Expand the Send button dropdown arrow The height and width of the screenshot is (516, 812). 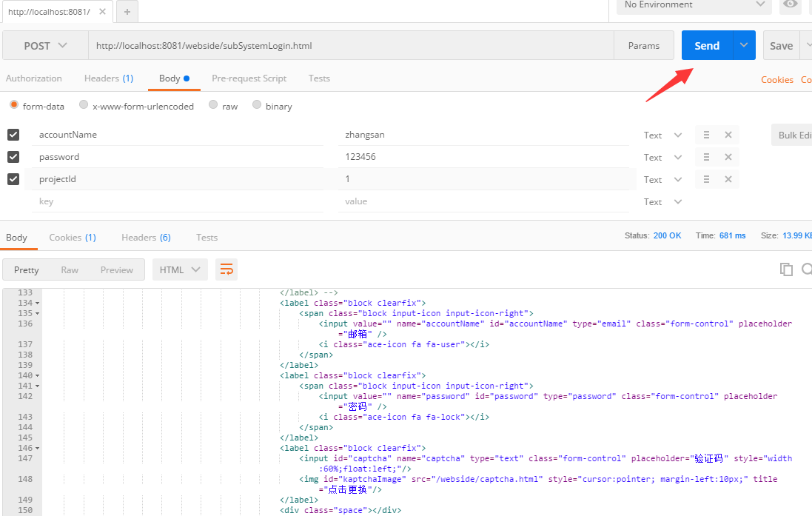coord(744,46)
